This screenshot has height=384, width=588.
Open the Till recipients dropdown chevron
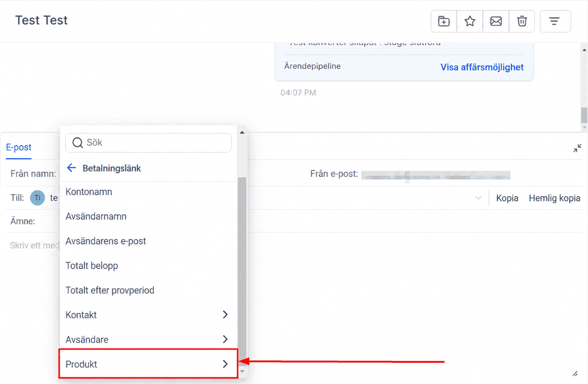478,198
